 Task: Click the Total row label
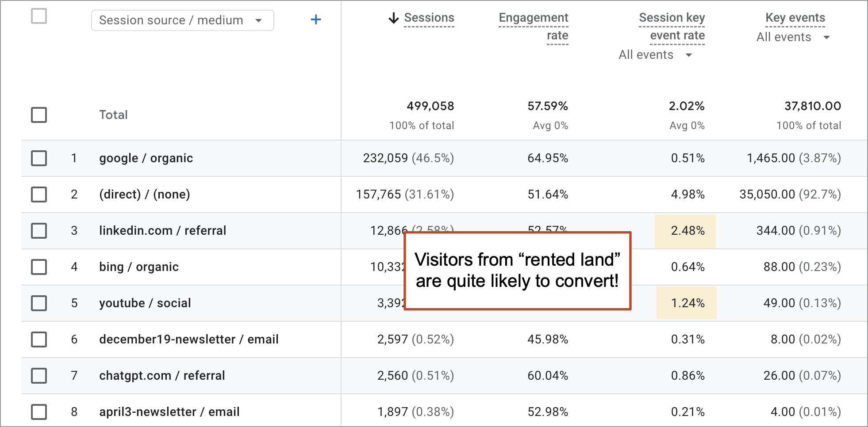[x=114, y=115]
